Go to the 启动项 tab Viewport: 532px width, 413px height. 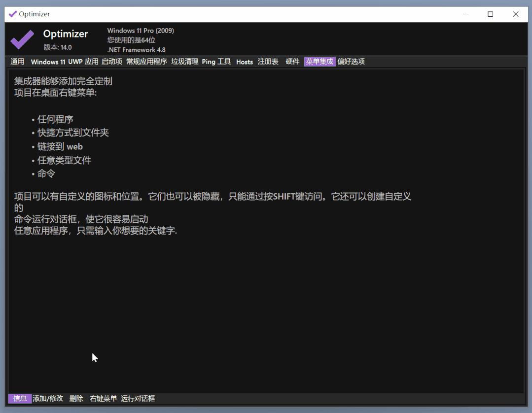coord(111,62)
